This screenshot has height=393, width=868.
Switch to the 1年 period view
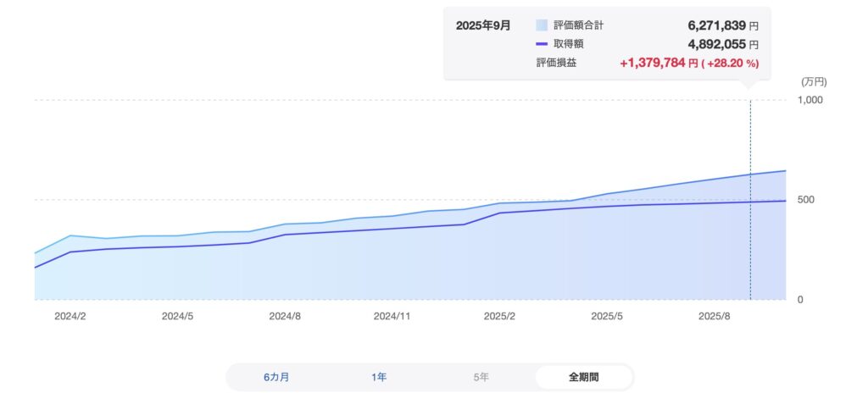click(379, 377)
